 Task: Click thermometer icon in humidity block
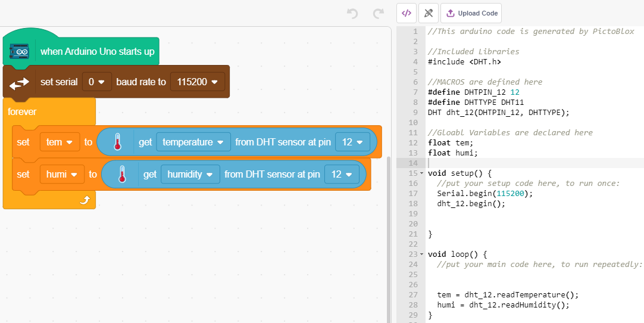pos(121,174)
